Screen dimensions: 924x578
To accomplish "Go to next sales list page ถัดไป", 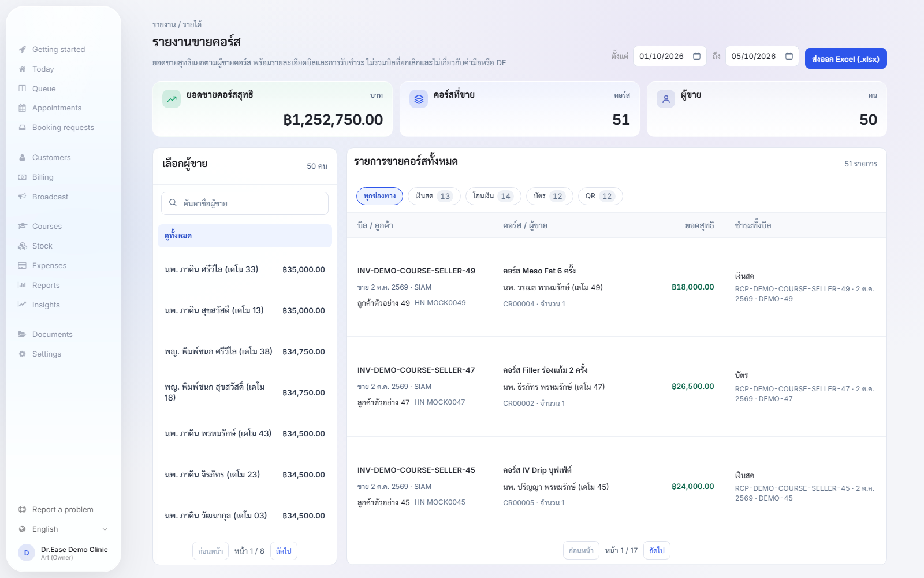I will click(657, 550).
